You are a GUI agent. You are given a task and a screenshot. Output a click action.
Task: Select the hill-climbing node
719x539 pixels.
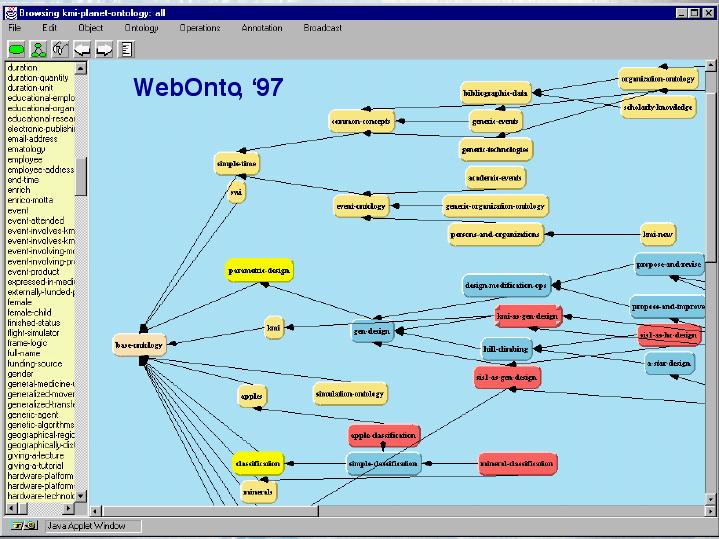pos(506,349)
